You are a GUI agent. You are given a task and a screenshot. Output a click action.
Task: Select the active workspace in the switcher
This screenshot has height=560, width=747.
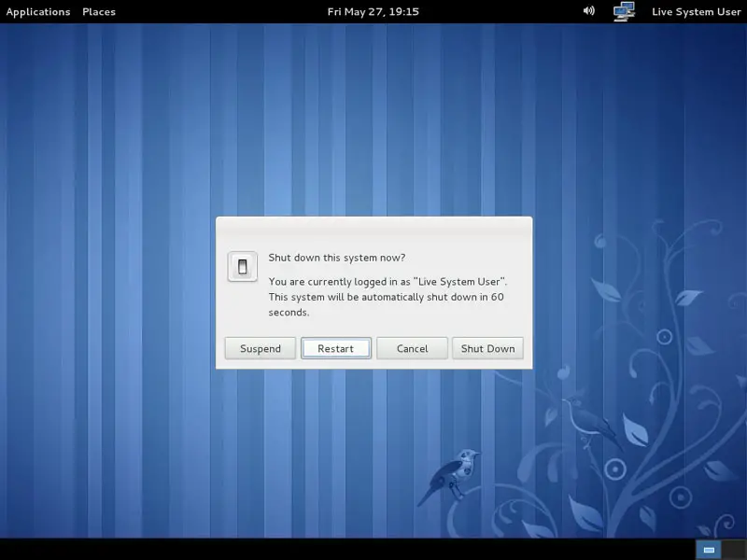709,550
